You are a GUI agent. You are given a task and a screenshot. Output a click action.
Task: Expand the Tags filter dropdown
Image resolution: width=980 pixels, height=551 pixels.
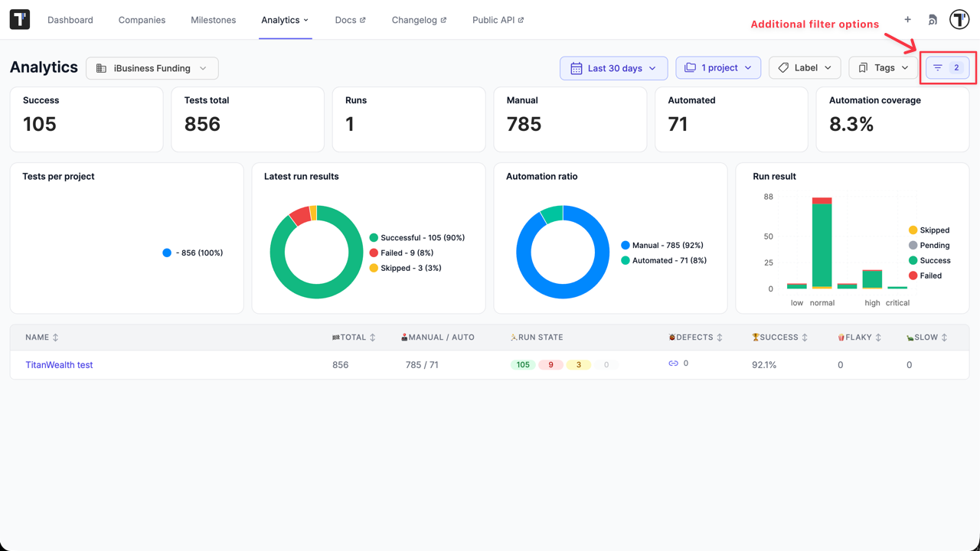pyautogui.click(x=884, y=68)
